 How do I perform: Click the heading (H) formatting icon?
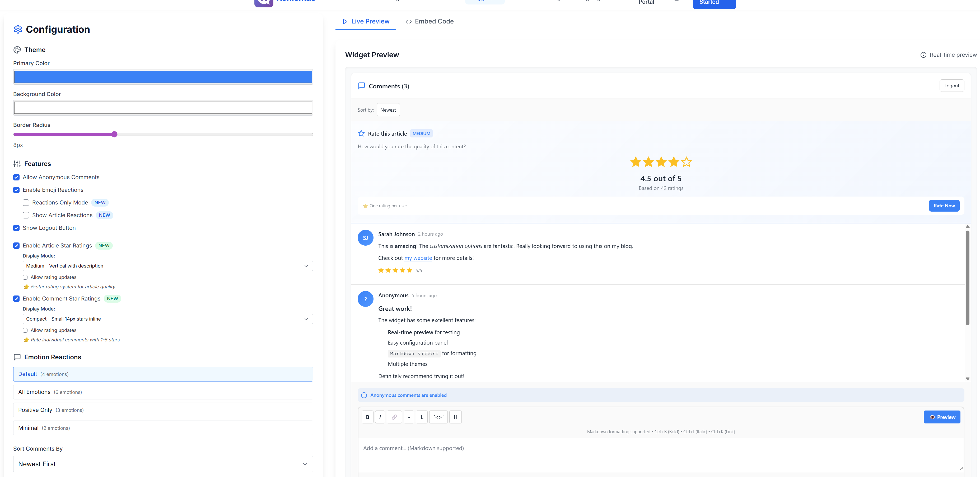455,417
